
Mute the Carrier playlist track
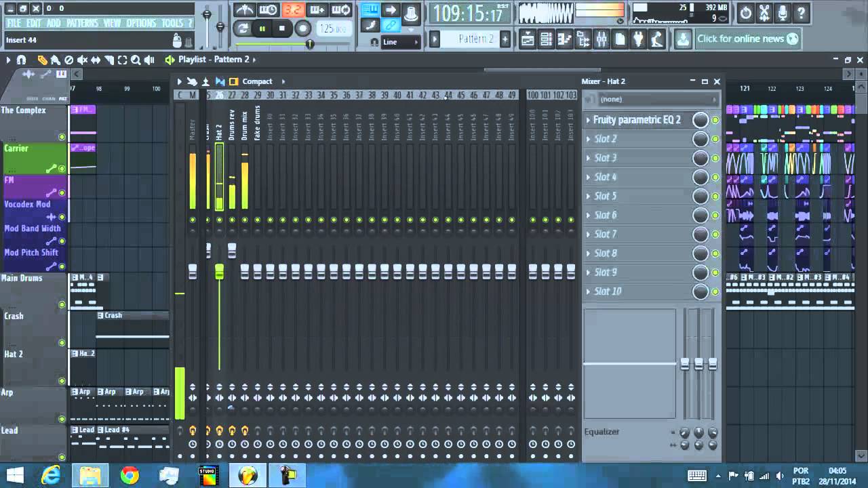tap(62, 169)
